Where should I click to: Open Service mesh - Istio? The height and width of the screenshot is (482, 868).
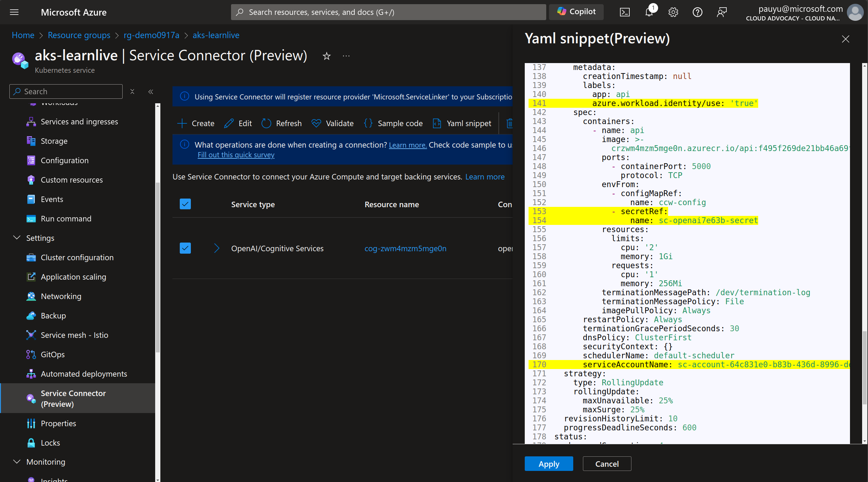click(x=74, y=335)
